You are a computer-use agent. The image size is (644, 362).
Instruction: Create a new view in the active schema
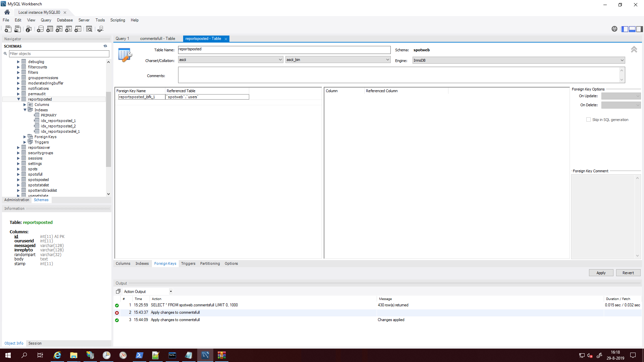(59, 29)
